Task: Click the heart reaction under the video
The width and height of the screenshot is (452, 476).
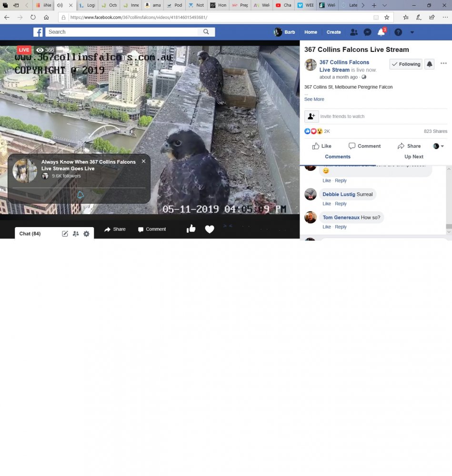Action: [210, 229]
